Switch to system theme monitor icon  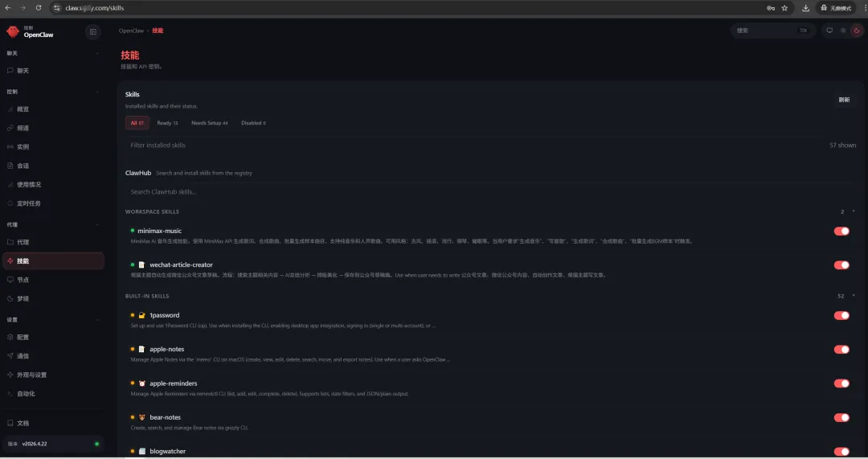(x=829, y=31)
